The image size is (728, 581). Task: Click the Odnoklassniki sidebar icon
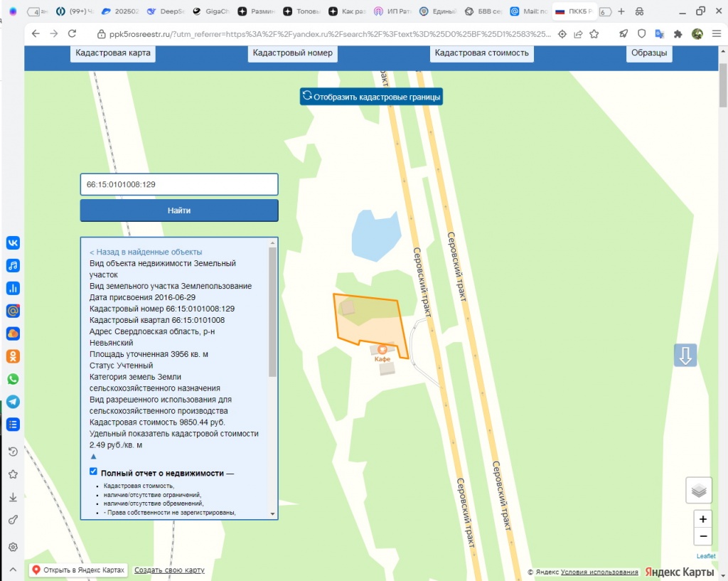pyautogui.click(x=13, y=356)
